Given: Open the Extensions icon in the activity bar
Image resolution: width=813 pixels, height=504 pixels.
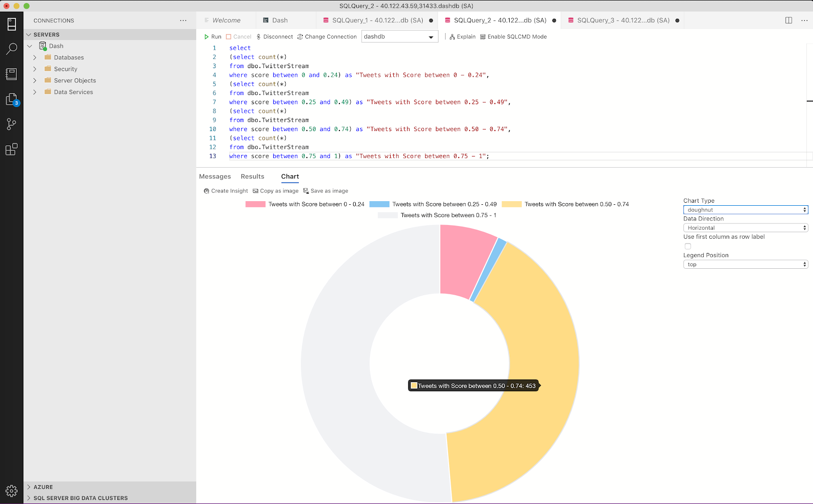Looking at the screenshot, I should click(x=11, y=149).
